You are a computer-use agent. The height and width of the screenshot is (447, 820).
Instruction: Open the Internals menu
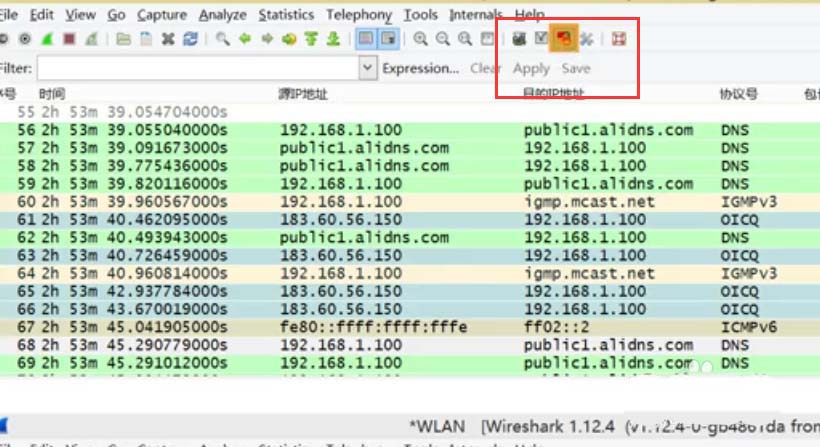coord(476,15)
